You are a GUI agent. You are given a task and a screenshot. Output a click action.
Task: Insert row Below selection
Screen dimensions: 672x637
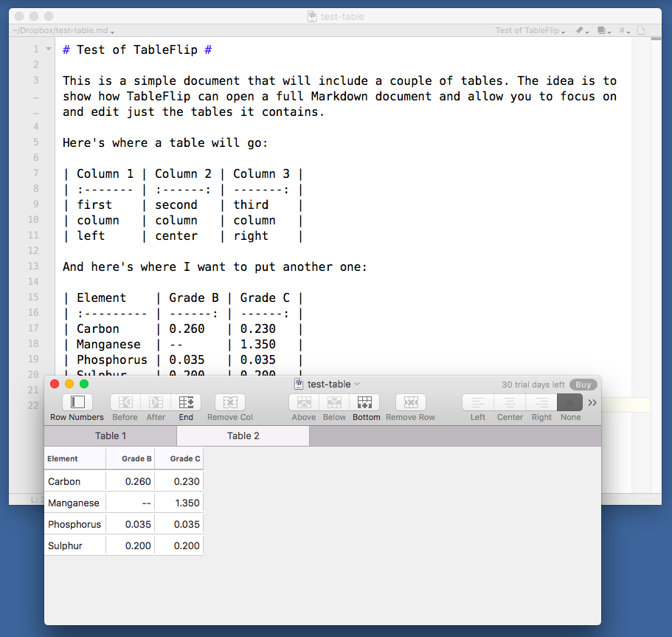(x=334, y=402)
